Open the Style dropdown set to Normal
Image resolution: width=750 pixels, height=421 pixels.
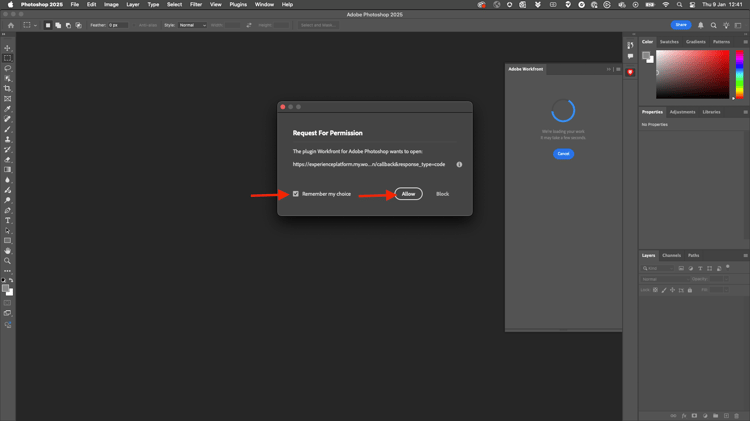tap(192, 25)
